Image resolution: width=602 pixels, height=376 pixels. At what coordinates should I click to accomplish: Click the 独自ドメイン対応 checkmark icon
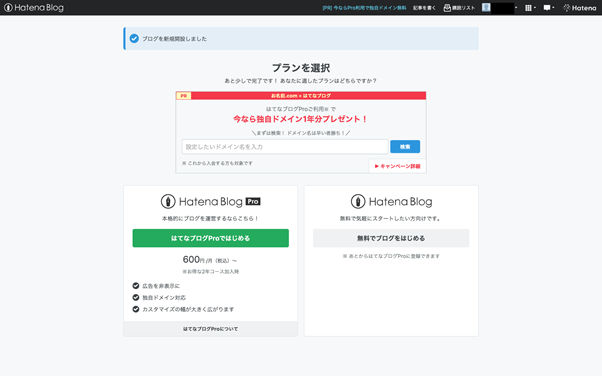[x=136, y=297]
